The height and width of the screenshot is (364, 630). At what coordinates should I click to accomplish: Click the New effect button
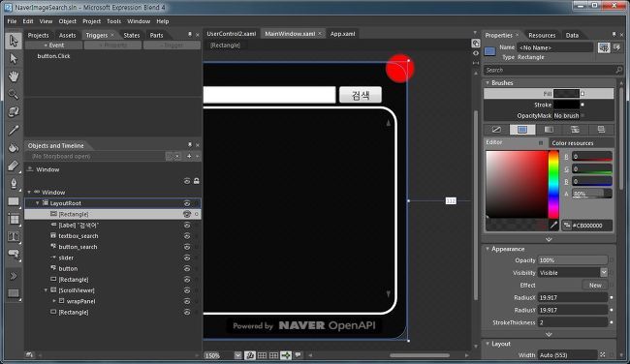(x=595, y=286)
